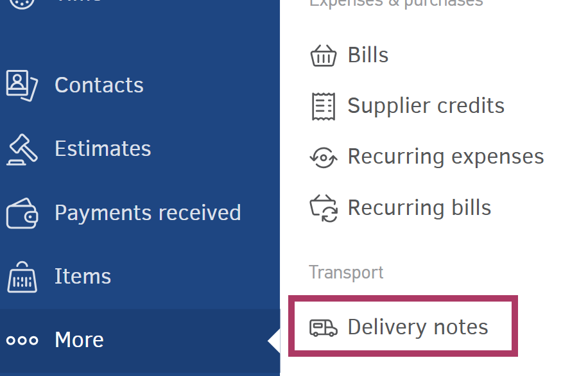The height and width of the screenshot is (376, 588).
Task: Click the Bills basket icon
Action: click(323, 56)
